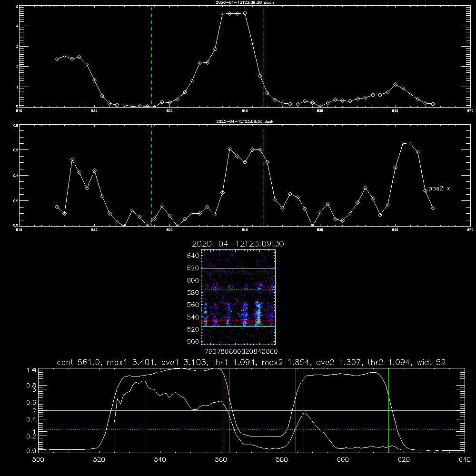
Task: Click the colored spectrogram image
Action: pos(238,297)
